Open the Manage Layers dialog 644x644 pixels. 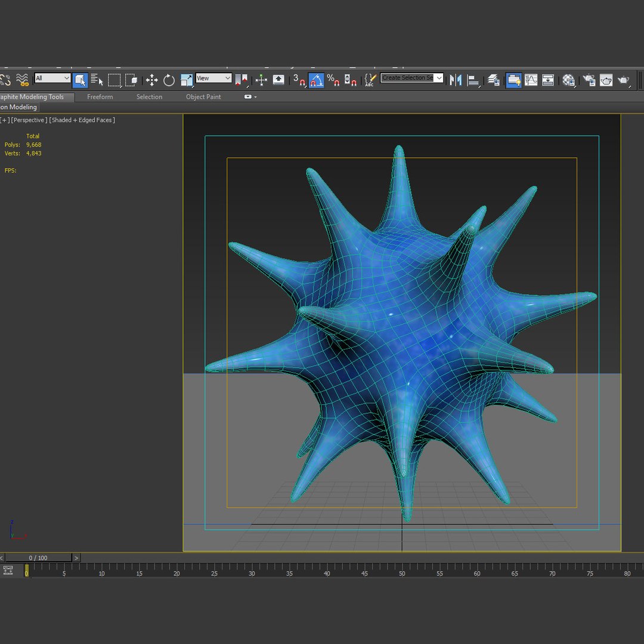(x=493, y=80)
